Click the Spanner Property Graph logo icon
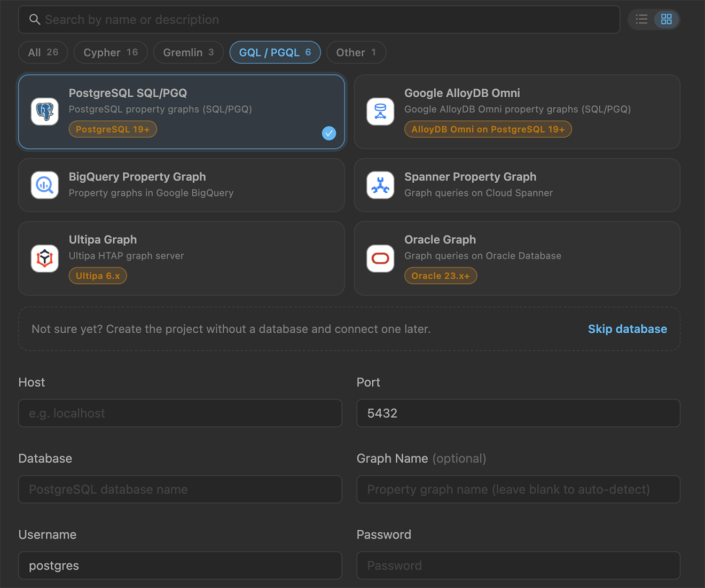The image size is (705, 588). click(380, 185)
